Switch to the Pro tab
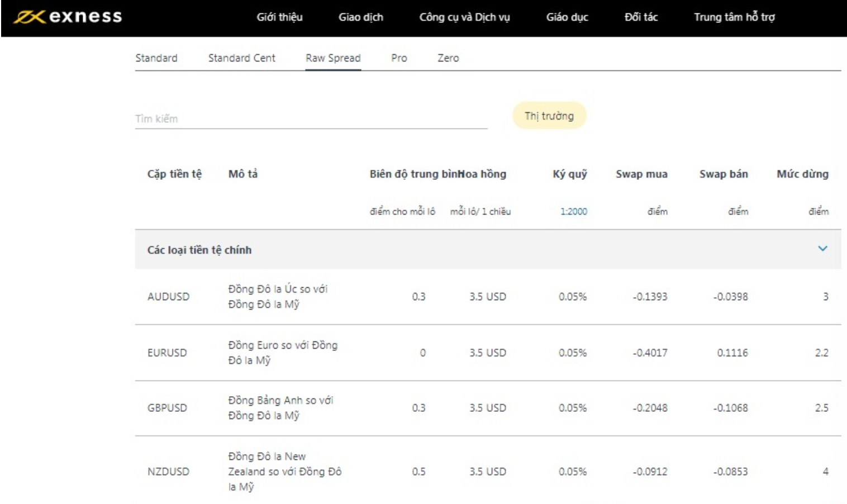Screen dimensions: 847x504 399,58
